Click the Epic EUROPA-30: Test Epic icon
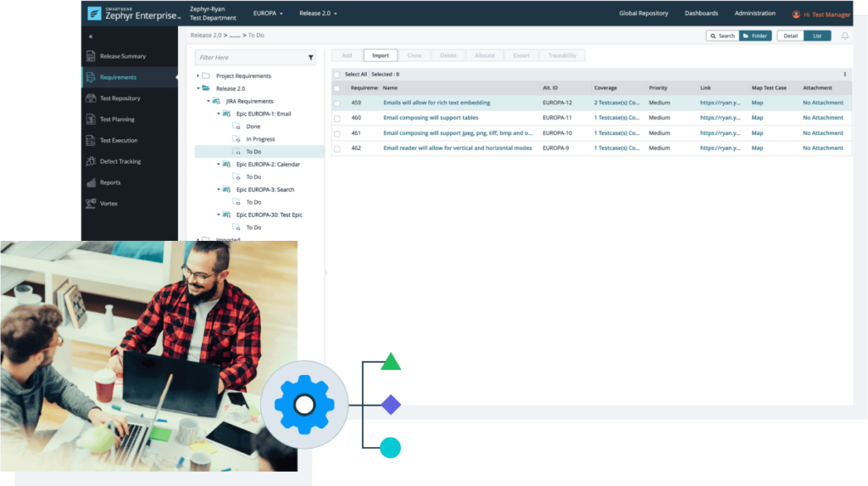 [226, 215]
